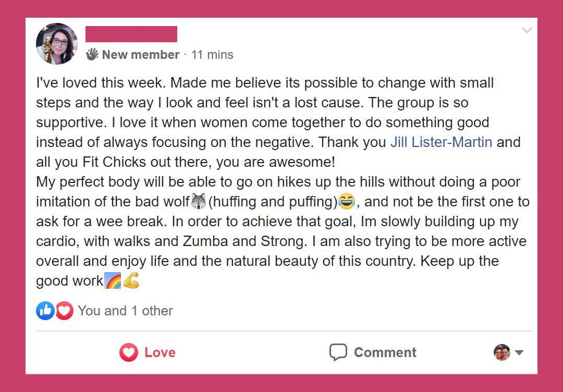563x392 pixels.
Task: Open the post options chevron menu
Action: 527,30
